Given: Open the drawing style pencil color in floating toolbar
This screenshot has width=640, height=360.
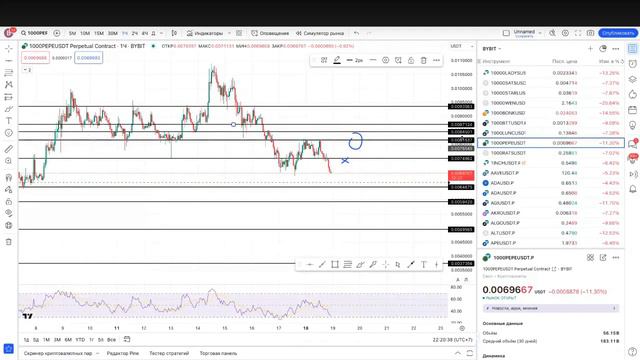Looking at the screenshot, I should pos(337,60).
